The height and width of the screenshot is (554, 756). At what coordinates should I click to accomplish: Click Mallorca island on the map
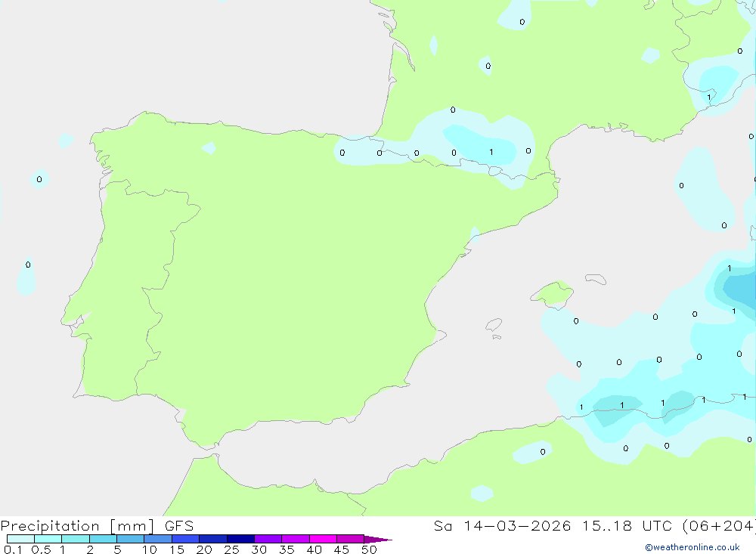point(553,294)
